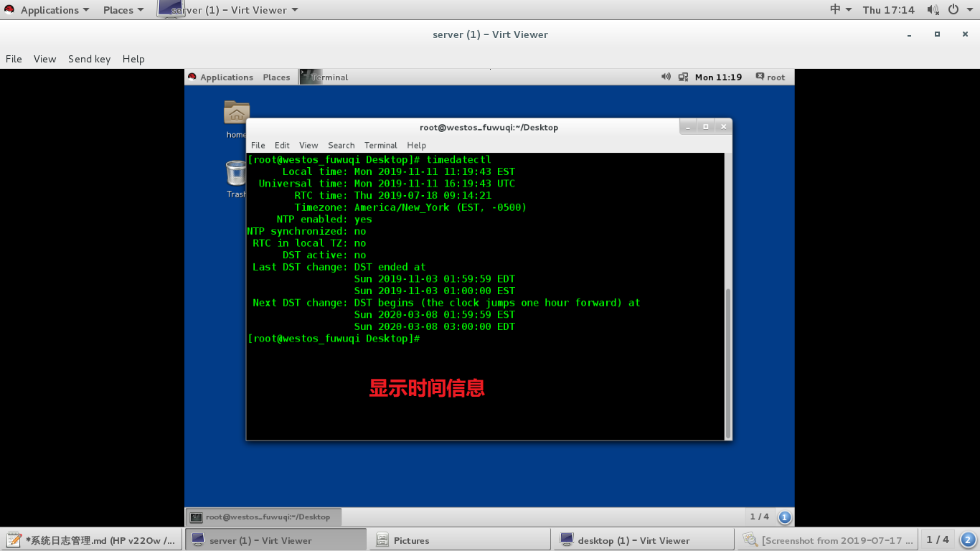Click the 1/4 workspace switcher in guest taskbar
This screenshot has height=551, width=980.
click(x=759, y=516)
